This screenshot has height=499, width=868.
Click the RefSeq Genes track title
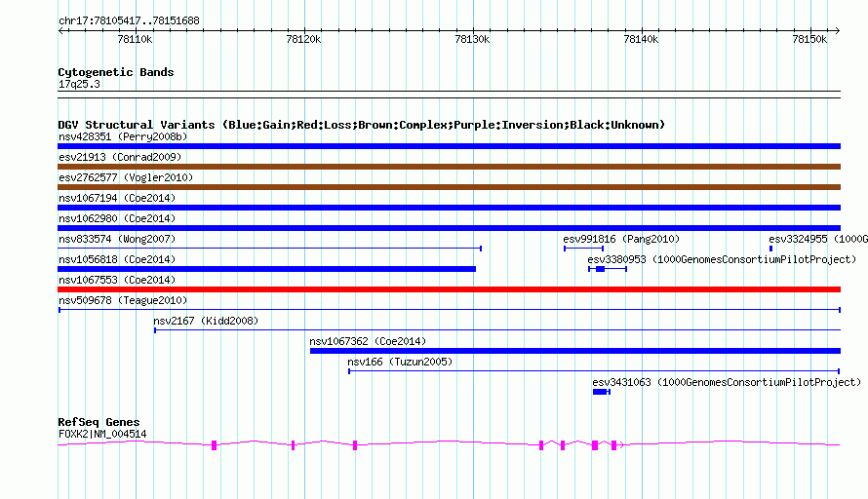point(99,422)
